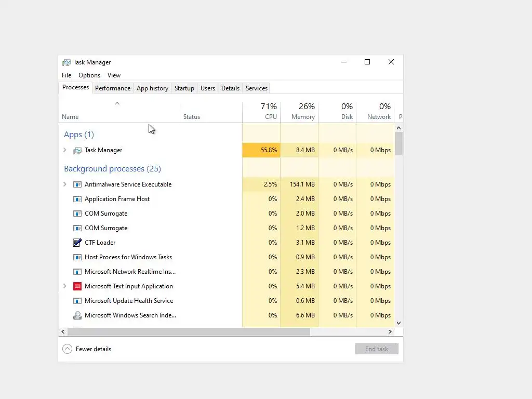This screenshot has height=399, width=532.
Task: Click the vertical scrollbar up arrow
Action: [x=398, y=128]
